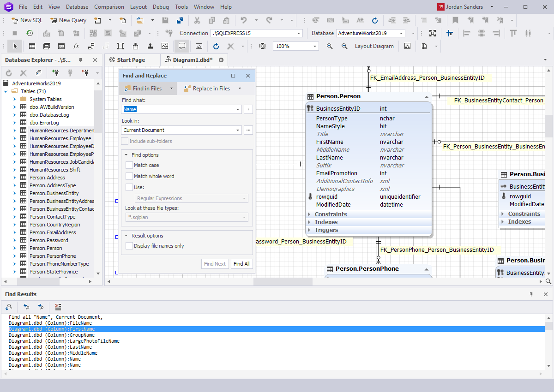Click the refresh icon in the top toolbar
Viewport: 554px width, 392px height.
pos(375,20)
